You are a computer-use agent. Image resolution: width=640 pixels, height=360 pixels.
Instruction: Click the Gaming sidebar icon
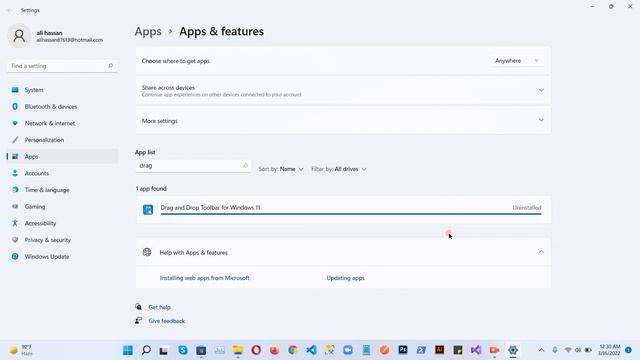click(x=15, y=207)
